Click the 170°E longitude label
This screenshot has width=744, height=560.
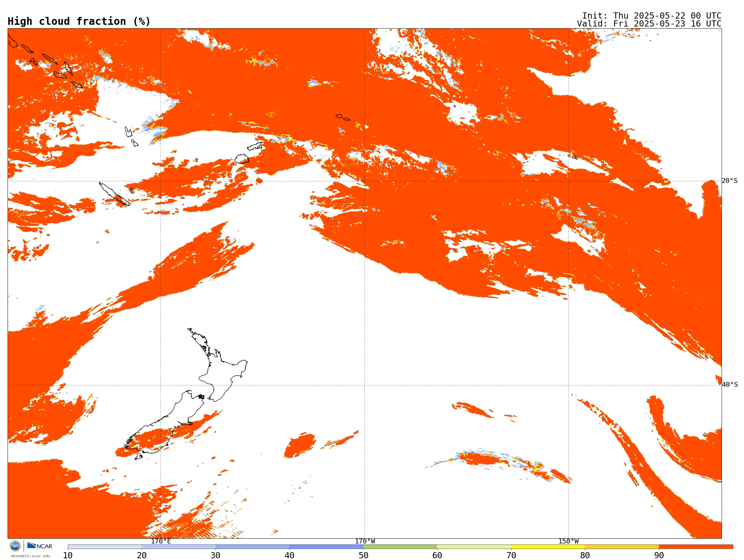coord(161,541)
